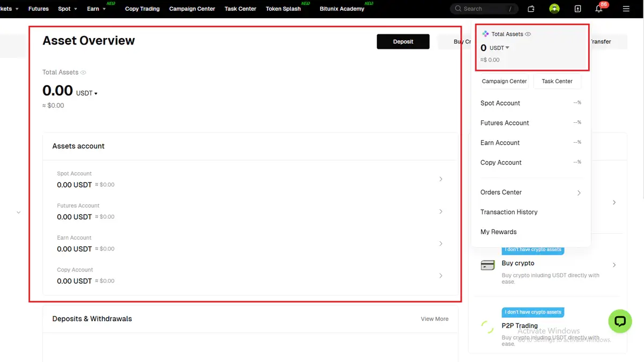
Task: Open the green live chat bubble
Action: click(x=620, y=321)
